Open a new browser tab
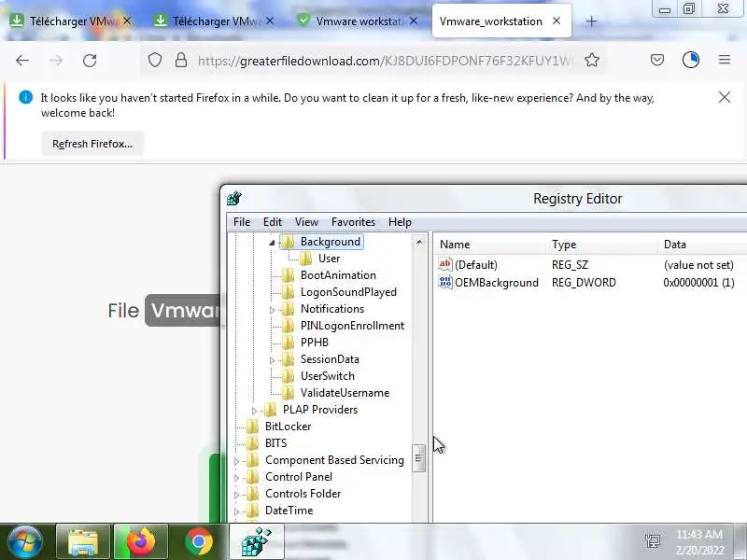The image size is (747, 560). pos(591,21)
